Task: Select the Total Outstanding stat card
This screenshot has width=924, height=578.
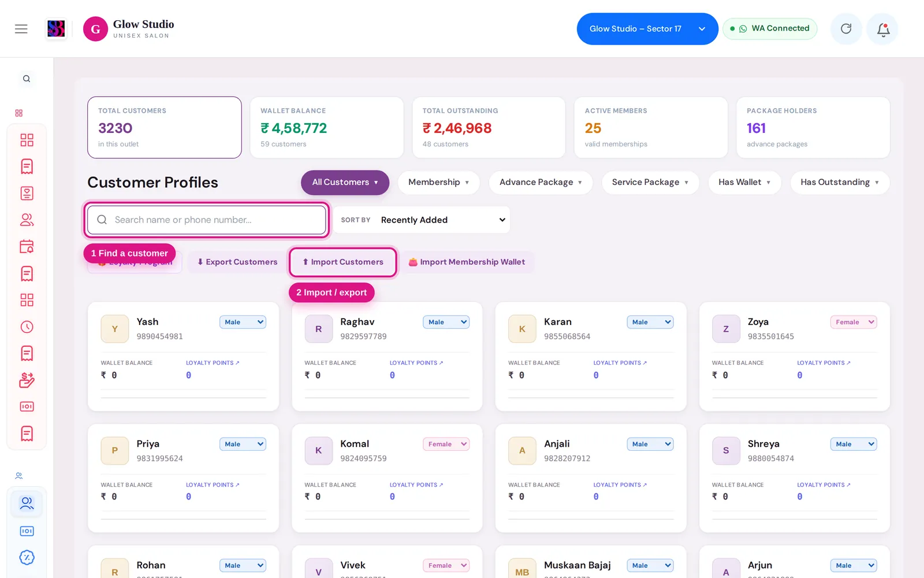Action: (489, 127)
